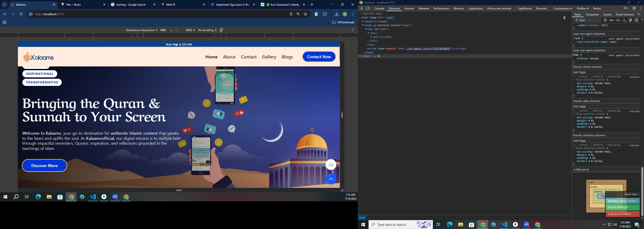
Task: Toggle CSS layers view icon
Action: tap(605, 20)
